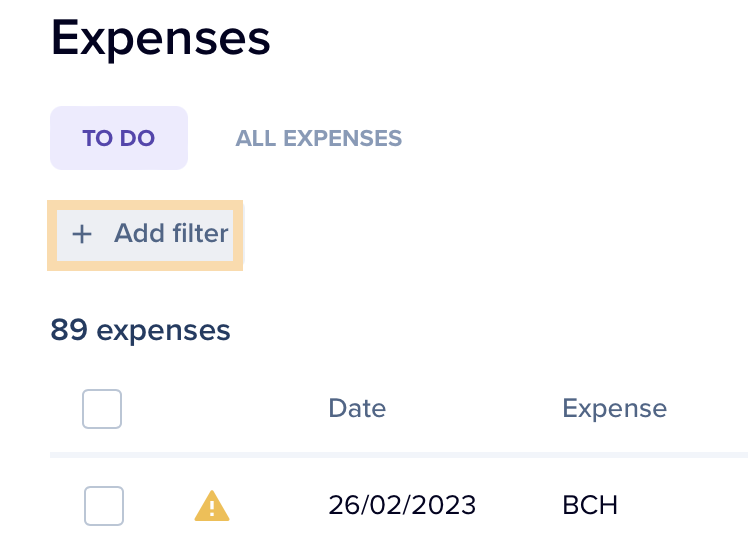Click the plus icon in Add filter
748x556 pixels.
tap(82, 234)
